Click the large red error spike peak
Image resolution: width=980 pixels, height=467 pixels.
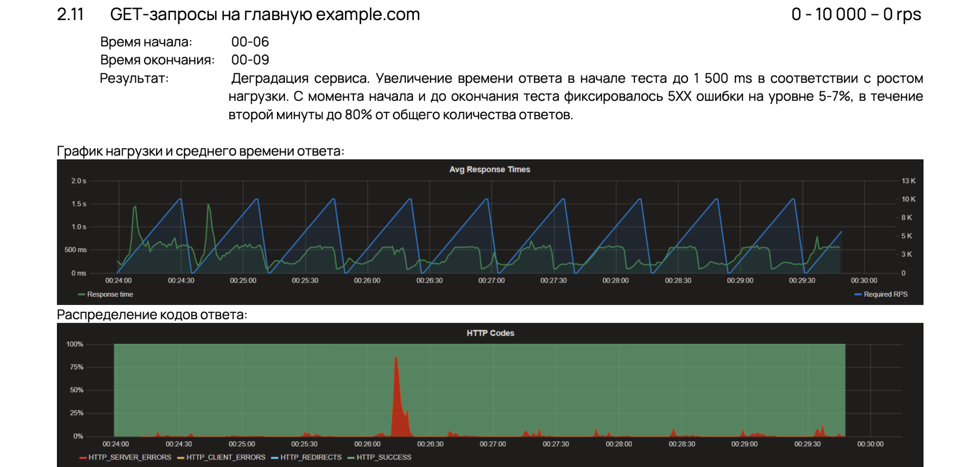[396, 359]
